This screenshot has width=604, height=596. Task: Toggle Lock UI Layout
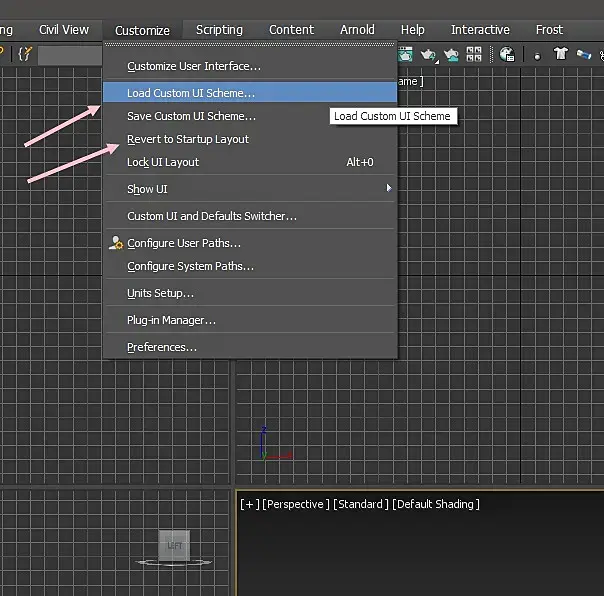coord(163,162)
